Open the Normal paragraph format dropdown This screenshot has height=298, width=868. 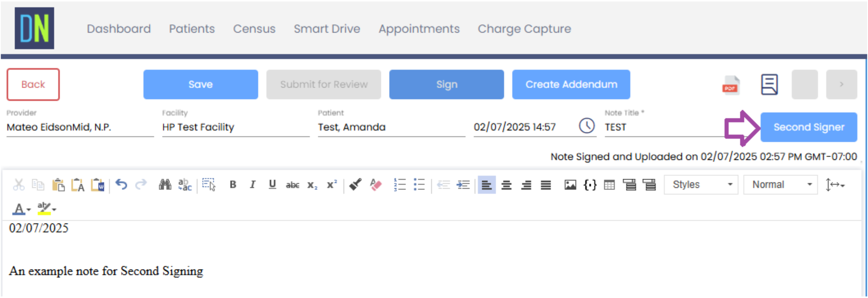pos(780,185)
